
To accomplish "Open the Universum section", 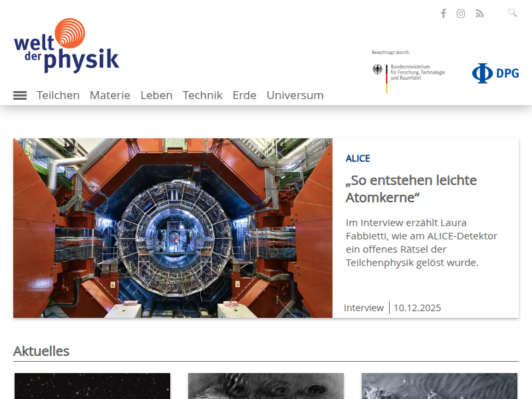I will [x=295, y=95].
